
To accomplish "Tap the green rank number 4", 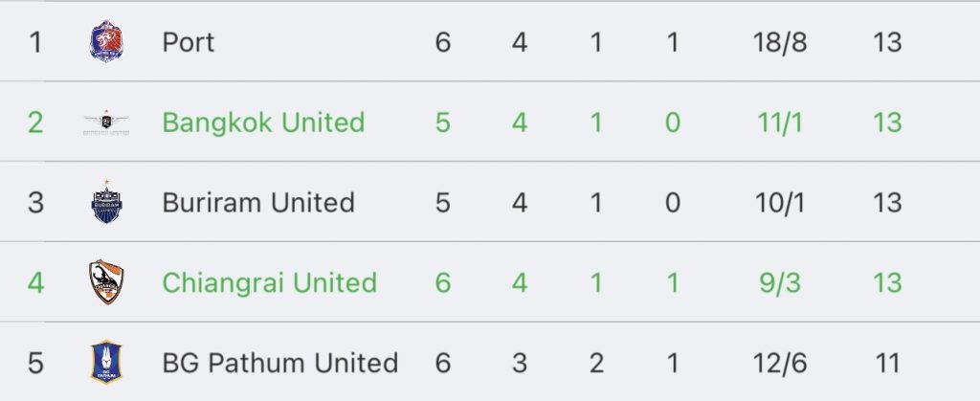I will (35, 282).
